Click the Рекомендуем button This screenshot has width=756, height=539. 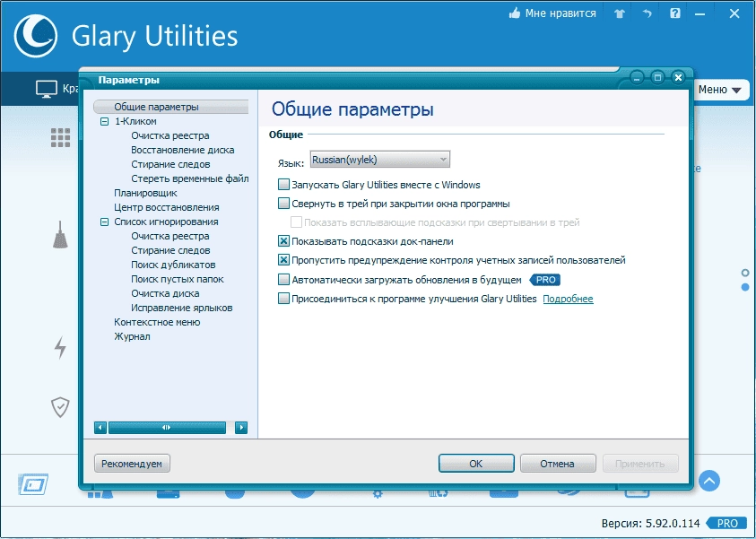click(x=132, y=464)
